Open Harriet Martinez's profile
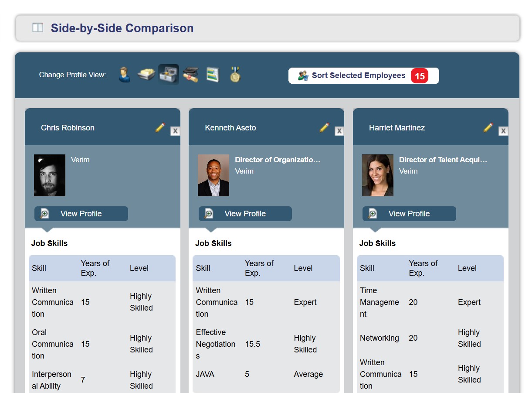The width and height of the screenshot is (532, 393). point(409,214)
